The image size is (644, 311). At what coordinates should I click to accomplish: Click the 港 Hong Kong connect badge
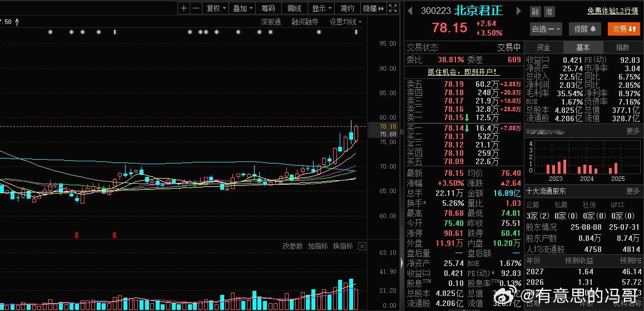[x=549, y=12]
